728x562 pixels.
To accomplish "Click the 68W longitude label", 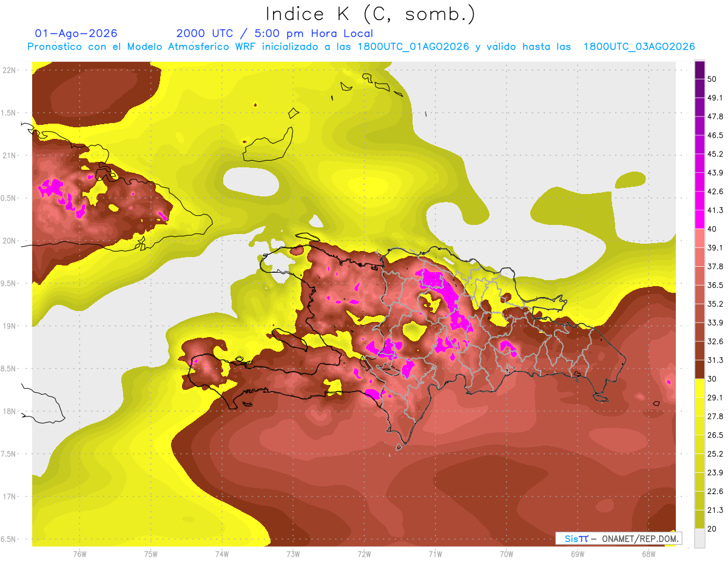I will coord(649,554).
